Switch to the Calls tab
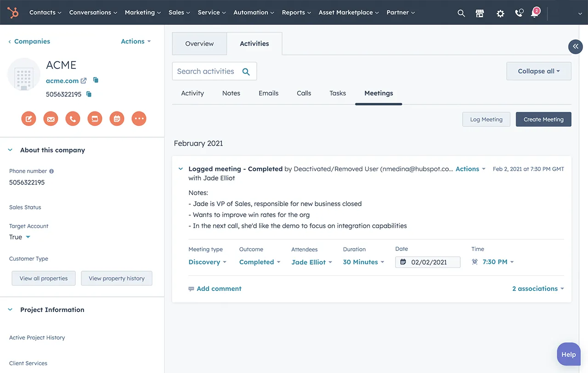The height and width of the screenshot is (373, 588). pos(304,93)
